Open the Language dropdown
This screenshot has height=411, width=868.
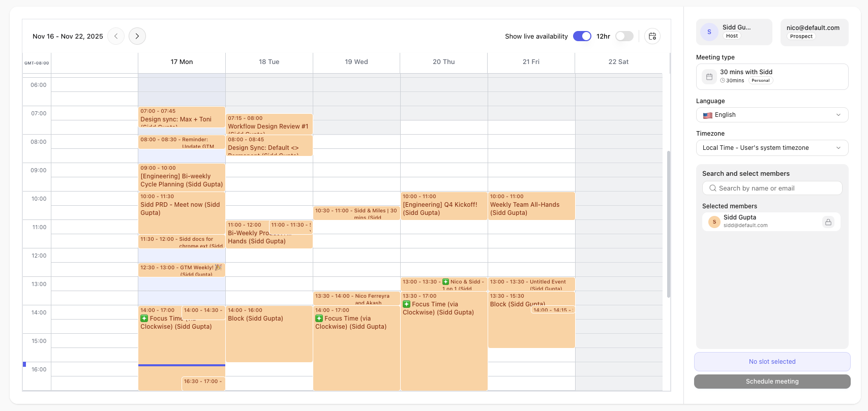point(772,115)
